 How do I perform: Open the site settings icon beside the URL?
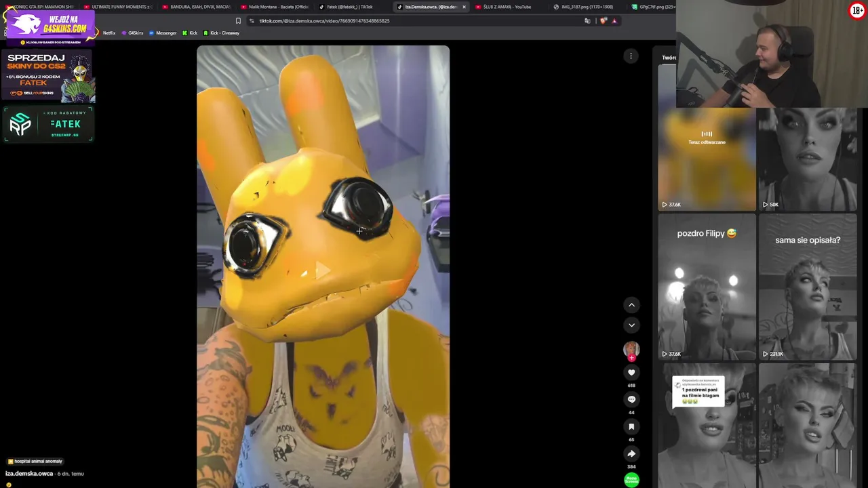coord(252,21)
